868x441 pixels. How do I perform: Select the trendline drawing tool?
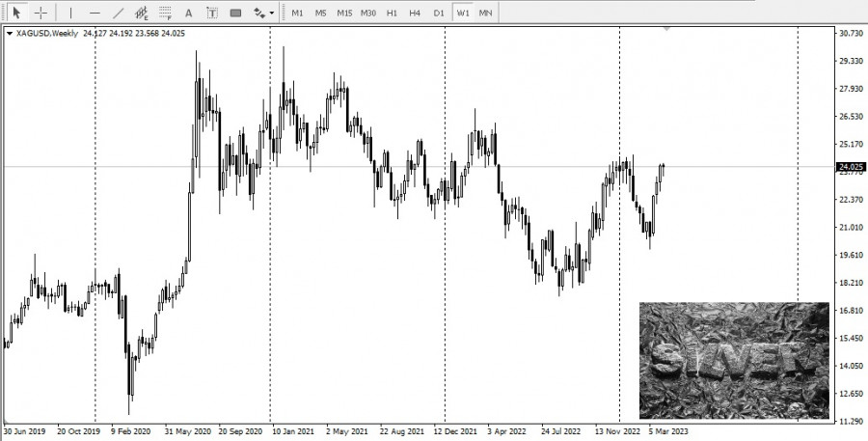[x=119, y=13]
